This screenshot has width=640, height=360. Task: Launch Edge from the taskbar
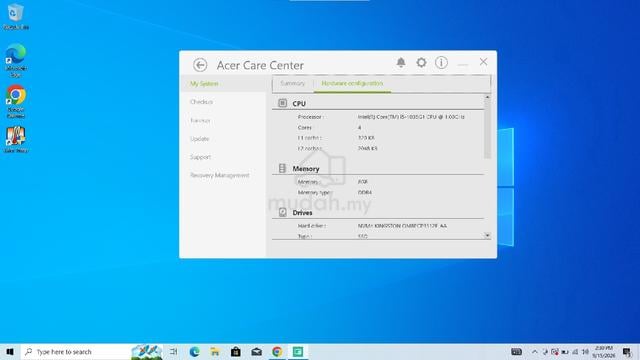click(x=194, y=351)
